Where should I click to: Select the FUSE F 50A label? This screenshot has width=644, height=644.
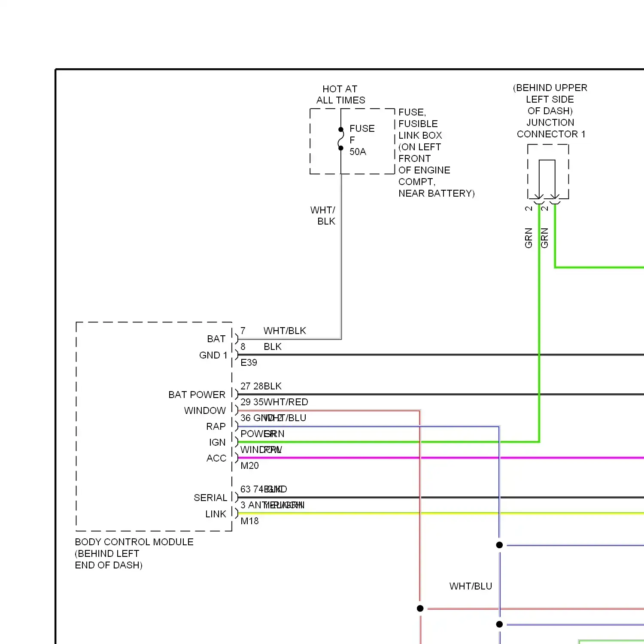362,140
